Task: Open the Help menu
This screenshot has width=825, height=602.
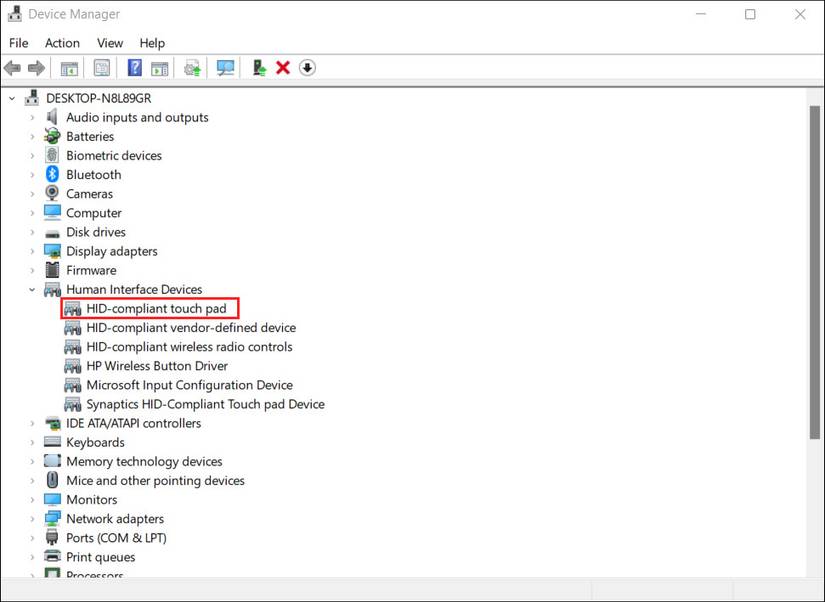Action: click(152, 43)
